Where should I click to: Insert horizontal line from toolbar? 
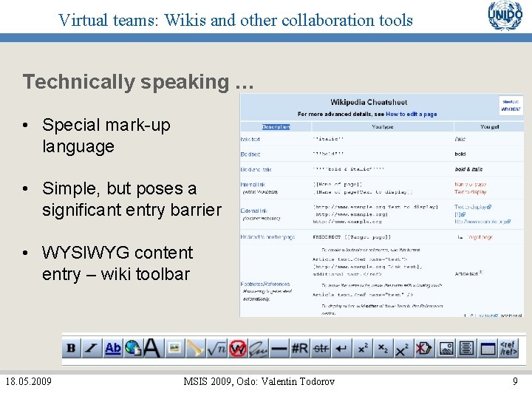click(279, 348)
